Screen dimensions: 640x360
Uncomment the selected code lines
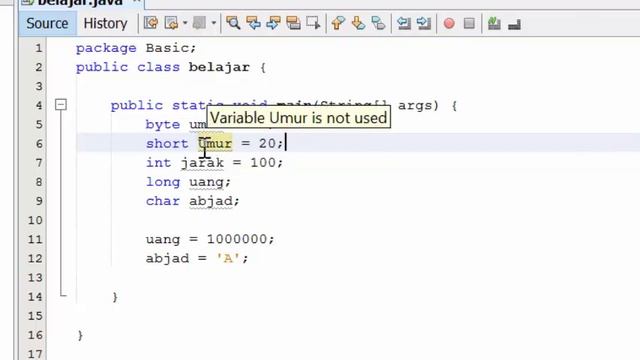click(514, 24)
